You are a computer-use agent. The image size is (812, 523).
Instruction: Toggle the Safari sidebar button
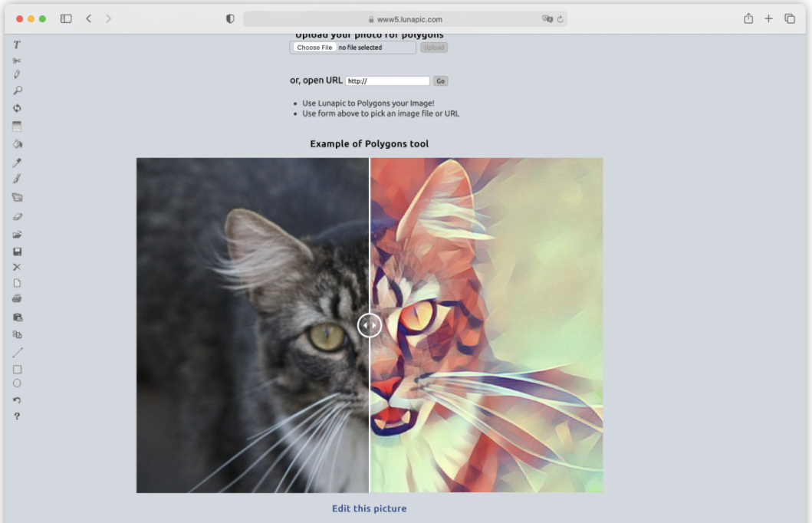(x=66, y=19)
